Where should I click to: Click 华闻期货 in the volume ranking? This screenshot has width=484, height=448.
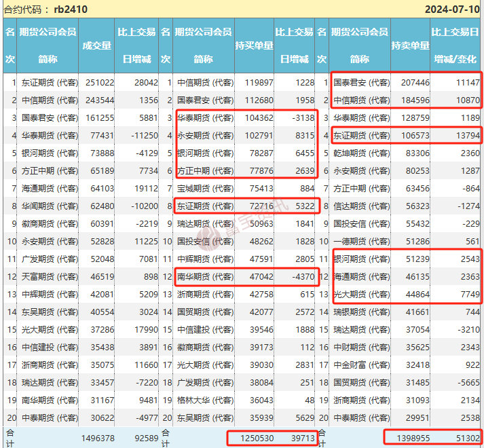50,206
